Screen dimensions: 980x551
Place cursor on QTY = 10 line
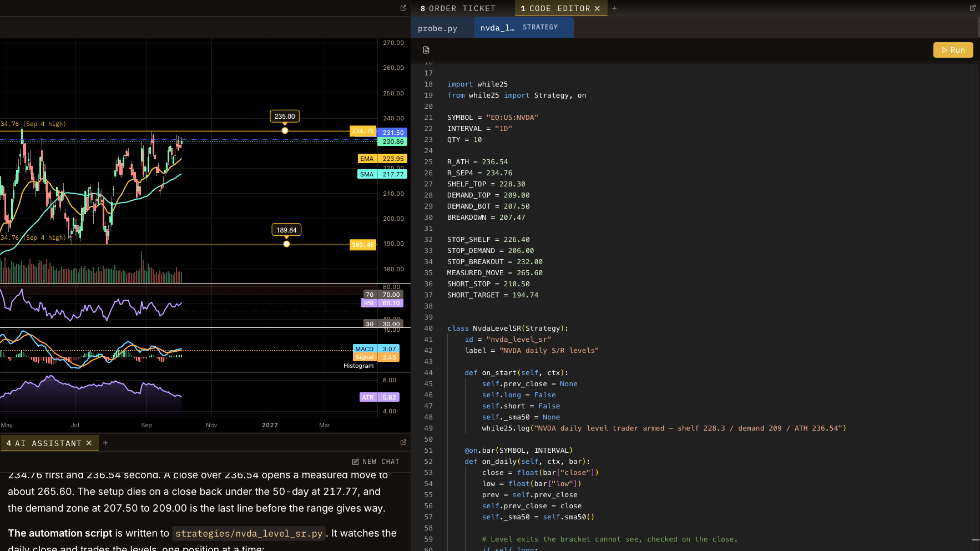tap(464, 140)
